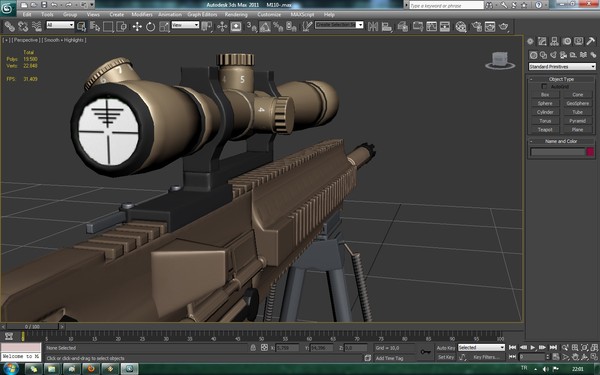The image size is (600, 375).
Task: Open Render Setup dialog icon
Action: pyautogui.click(x=476, y=26)
